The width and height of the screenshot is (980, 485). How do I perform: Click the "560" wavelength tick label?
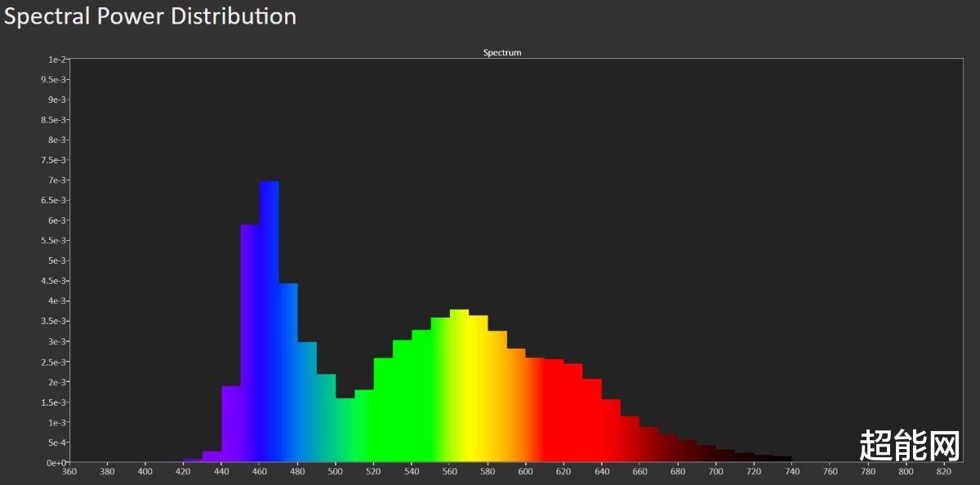(450, 472)
